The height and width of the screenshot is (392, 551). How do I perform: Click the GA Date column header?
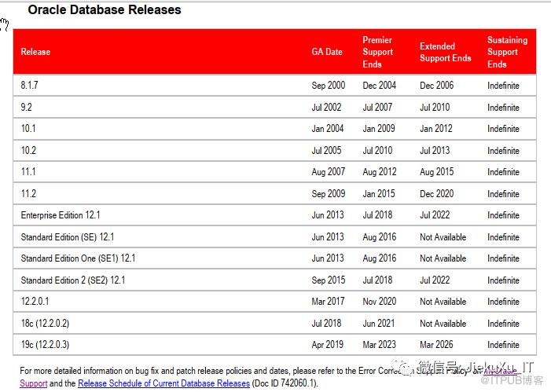(327, 52)
